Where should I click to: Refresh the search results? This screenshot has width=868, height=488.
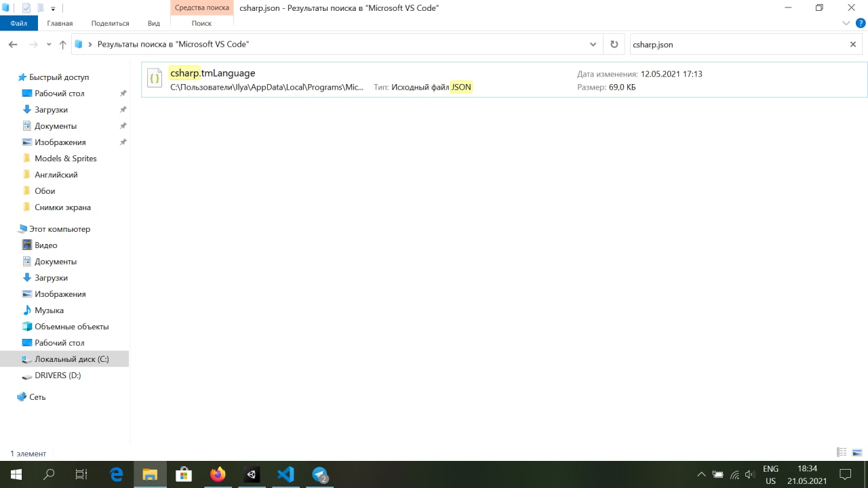(x=614, y=44)
